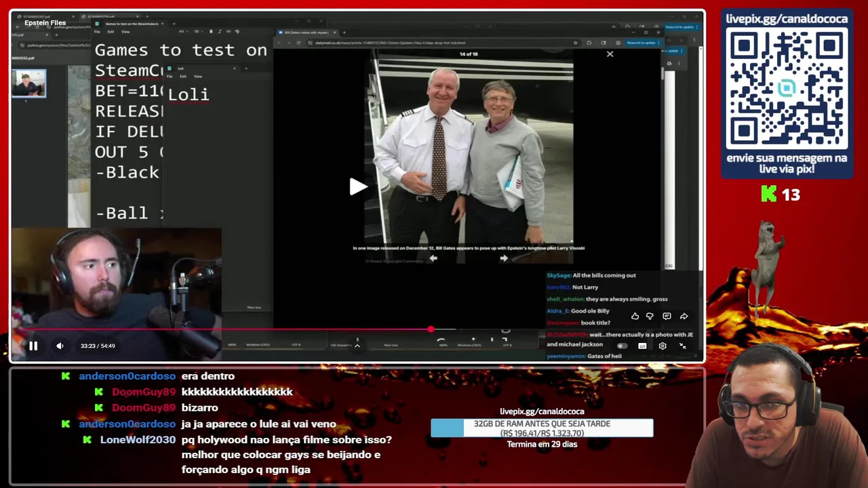Expand the chevron-up arrow in player bar
The width and height of the screenshot is (868, 488).
coord(357,346)
